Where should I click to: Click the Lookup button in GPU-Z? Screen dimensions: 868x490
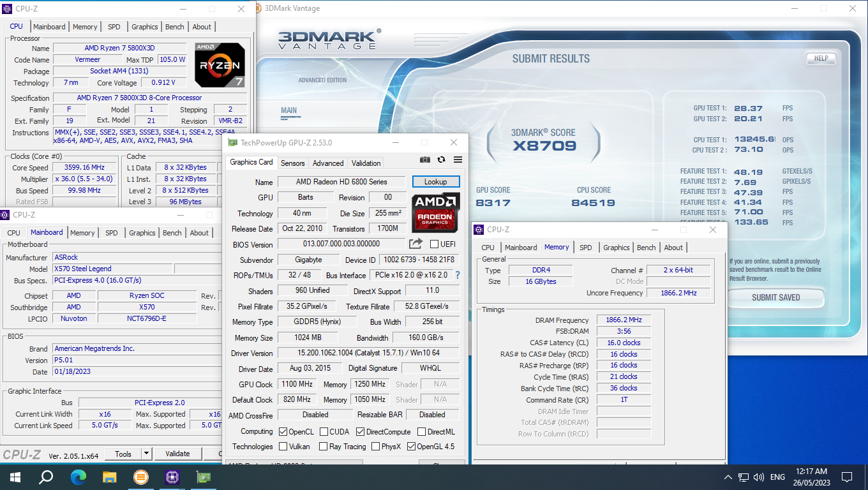tap(436, 182)
